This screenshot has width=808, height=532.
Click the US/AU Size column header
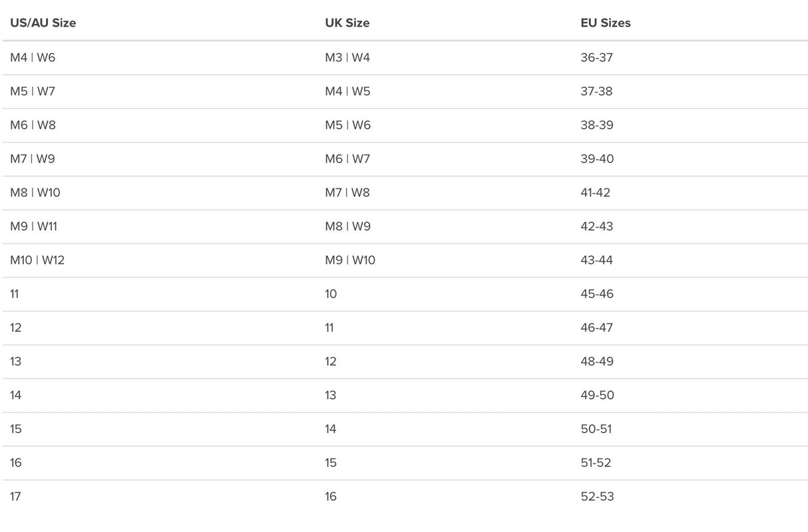43,23
